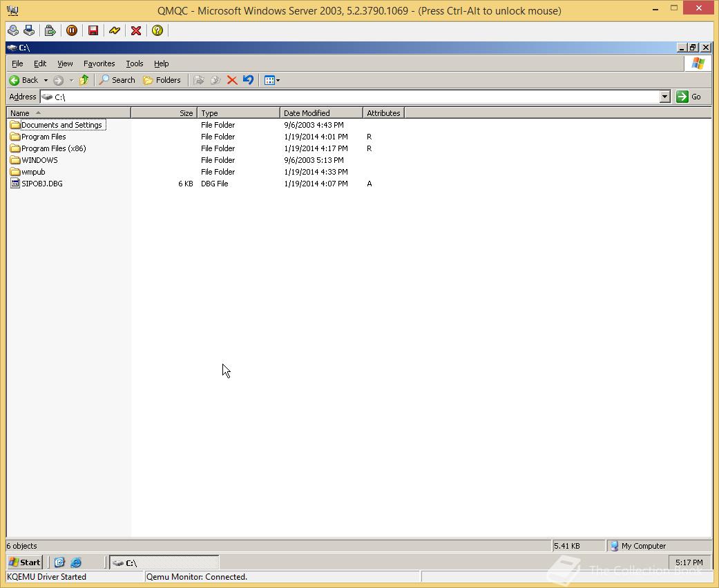The image size is (719, 588).
Task: Go up one folder level icon
Action: [84, 80]
